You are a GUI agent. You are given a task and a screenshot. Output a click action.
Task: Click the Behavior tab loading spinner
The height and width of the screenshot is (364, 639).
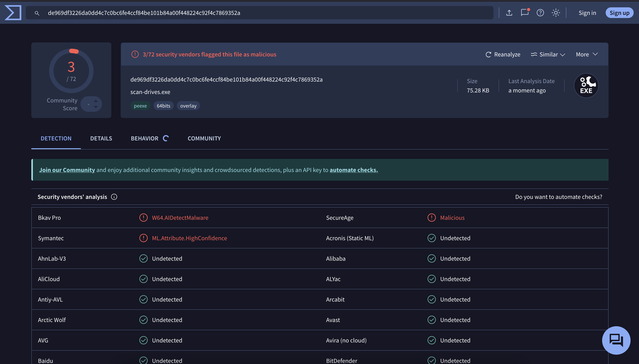166,138
